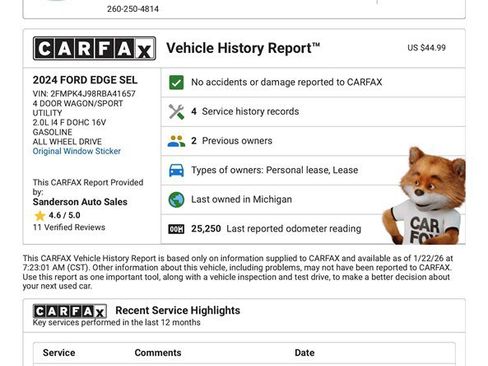The image size is (488, 366).
Task: Click the phone number 260-250-4814
Action: [x=133, y=9]
